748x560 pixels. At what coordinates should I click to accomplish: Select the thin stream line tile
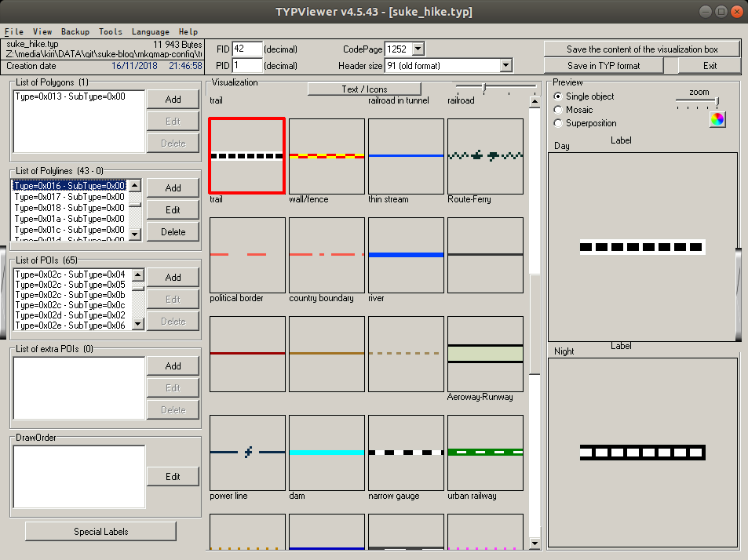(406, 155)
